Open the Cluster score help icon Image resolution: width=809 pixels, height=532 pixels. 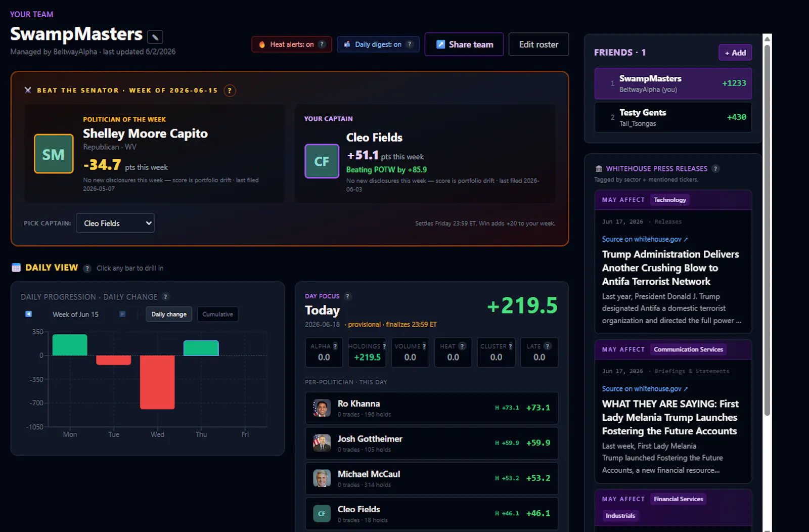click(511, 346)
